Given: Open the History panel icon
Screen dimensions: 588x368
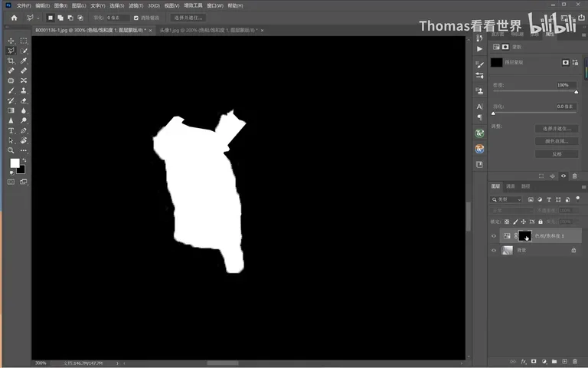Looking at the screenshot, I should tap(479, 38).
